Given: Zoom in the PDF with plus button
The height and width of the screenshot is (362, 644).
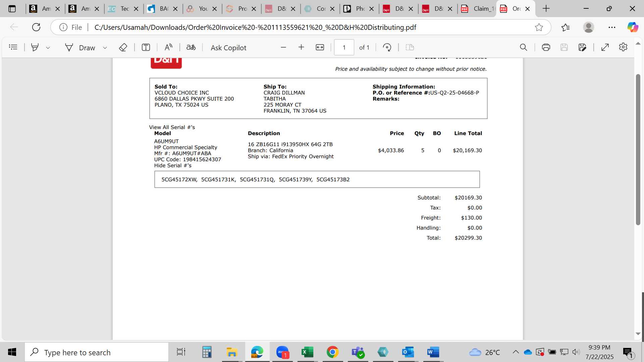Looking at the screenshot, I should click(301, 47).
